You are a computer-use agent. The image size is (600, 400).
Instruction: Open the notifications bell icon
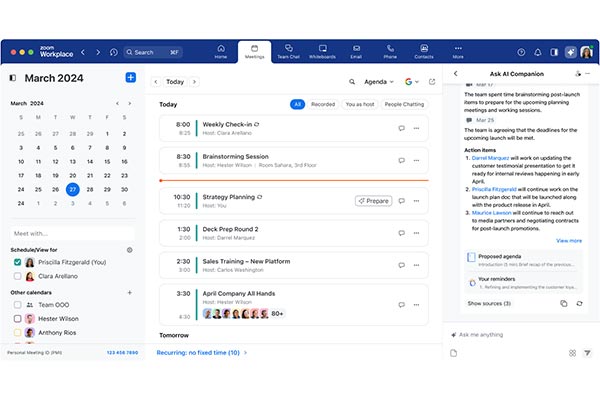(537, 52)
